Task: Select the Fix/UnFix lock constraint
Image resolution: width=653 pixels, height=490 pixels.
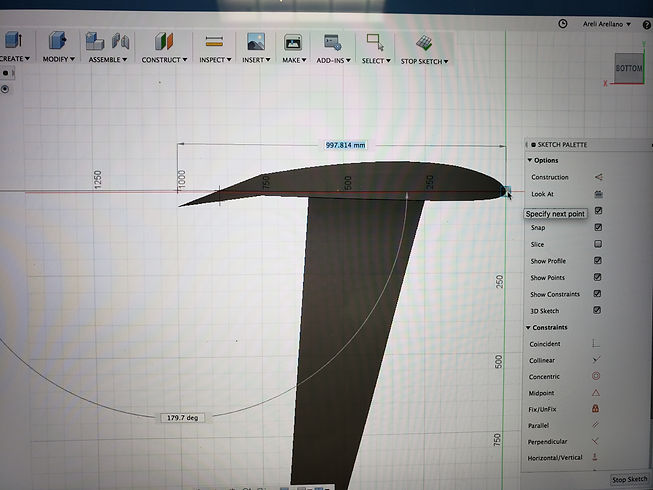Action: 596,408
